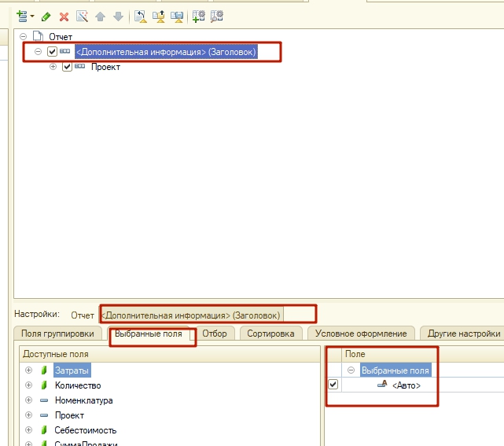Collapse the Отчет root node
The image size is (504, 446).
point(24,36)
